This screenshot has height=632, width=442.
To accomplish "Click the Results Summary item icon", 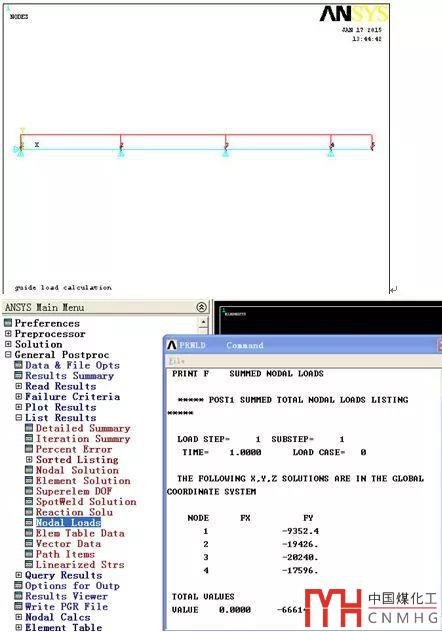I will [x=18, y=376].
